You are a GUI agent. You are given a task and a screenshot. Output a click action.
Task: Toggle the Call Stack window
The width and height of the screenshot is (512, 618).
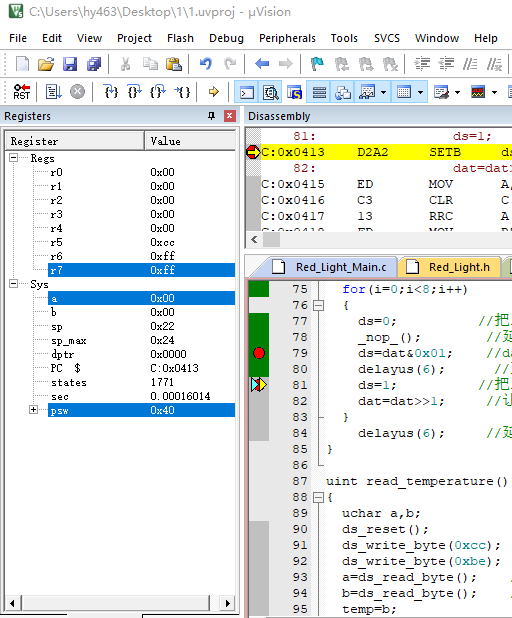pos(343,92)
